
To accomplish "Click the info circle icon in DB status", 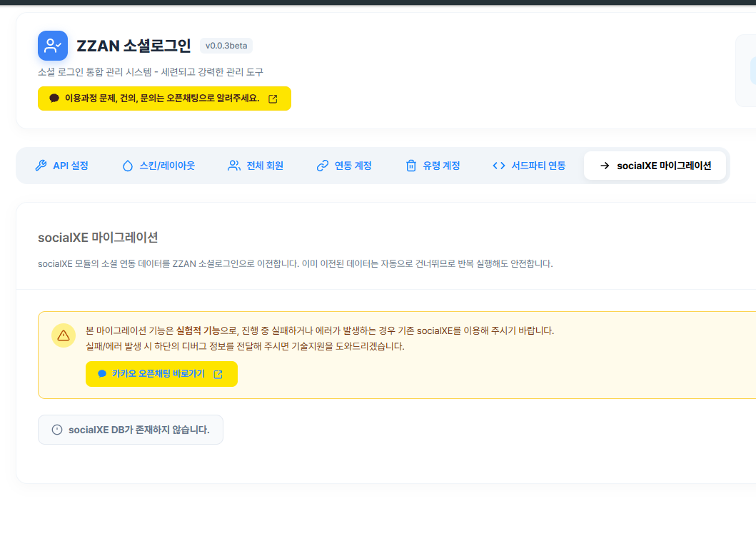I will click(x=57, y=430).
